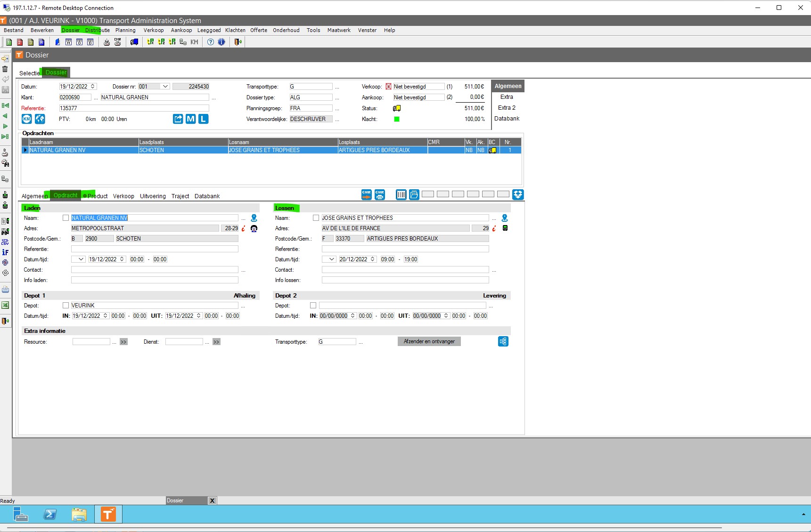Click the barcode icon
The width and height of the screenshot is (811, 532).
[x=401, y=194]
